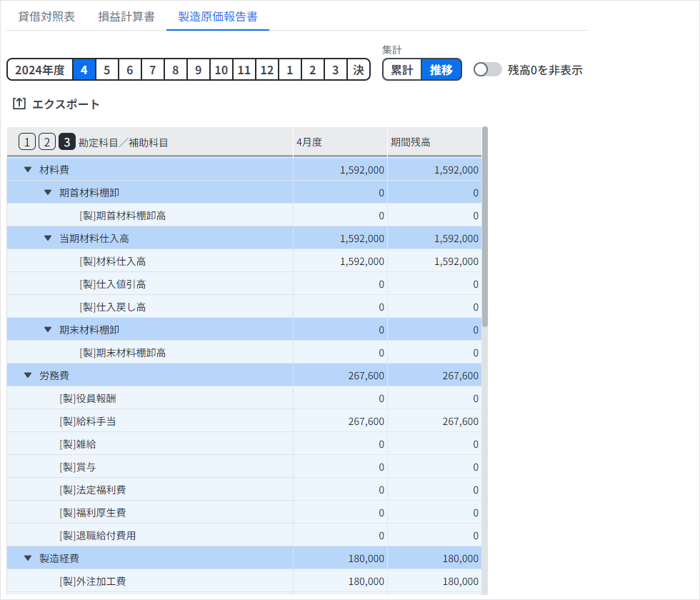Viewport: 700px width, 600px height.
Task: Collapse the 材料費 row
Action: (28, 170)
